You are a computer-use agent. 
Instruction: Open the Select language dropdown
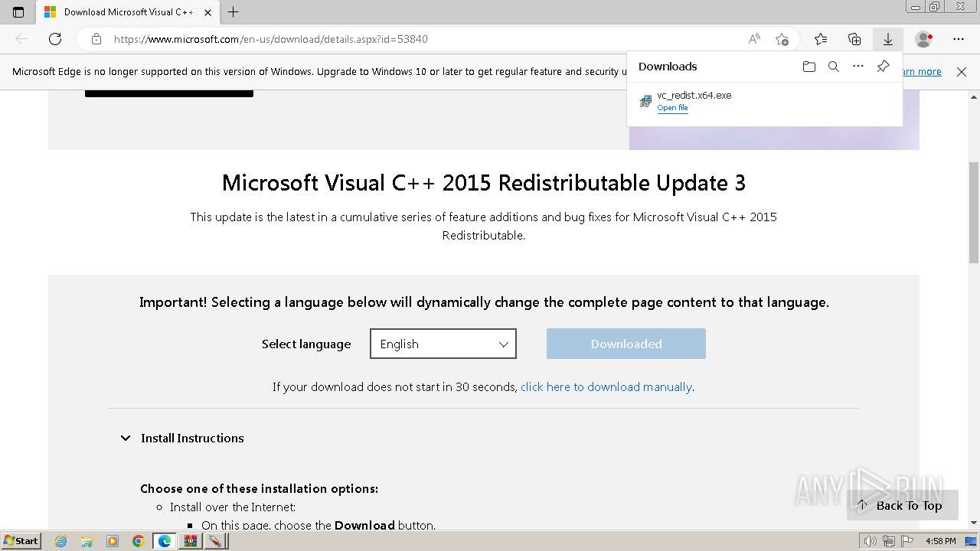pos(443,344)
